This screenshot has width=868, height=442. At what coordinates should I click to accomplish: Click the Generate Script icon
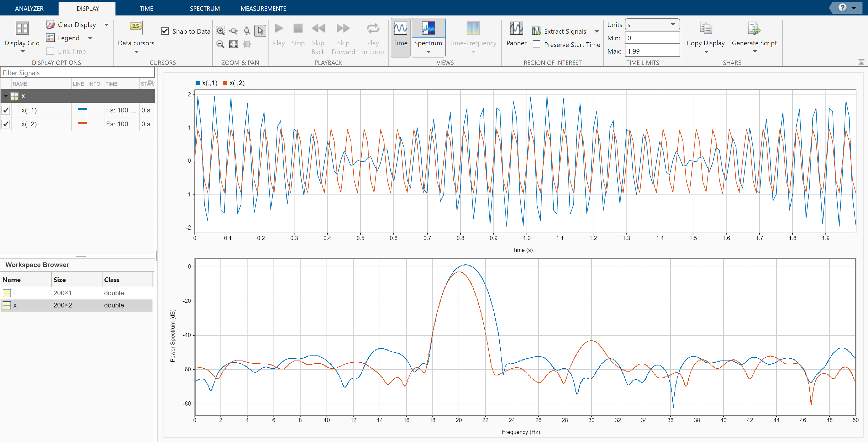[754, 29]
